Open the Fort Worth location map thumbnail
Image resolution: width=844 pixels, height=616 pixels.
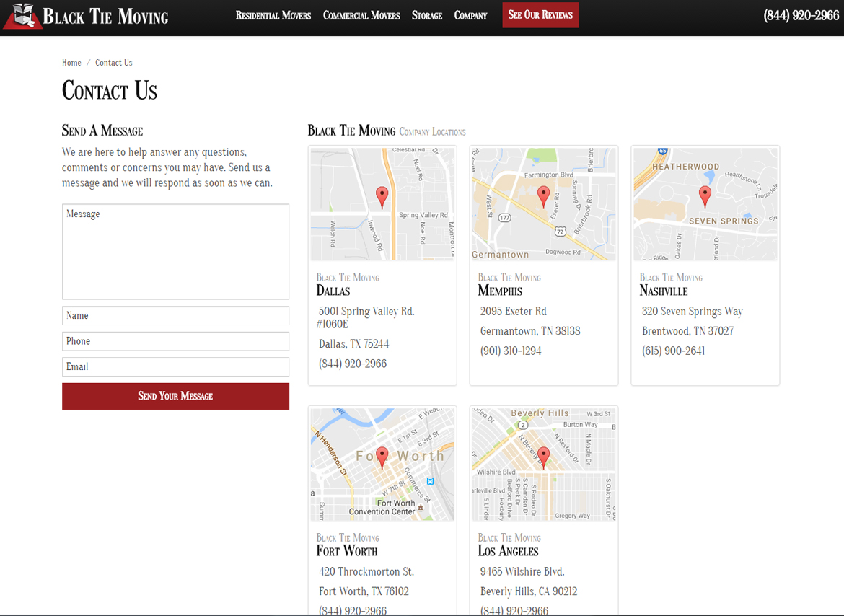tap(382, 465)
